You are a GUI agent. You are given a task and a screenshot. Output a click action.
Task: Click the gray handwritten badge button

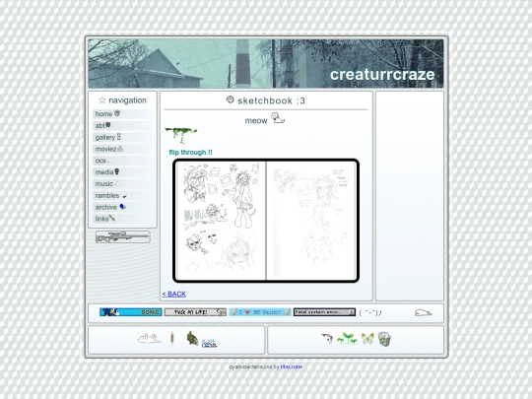[195, 312]
